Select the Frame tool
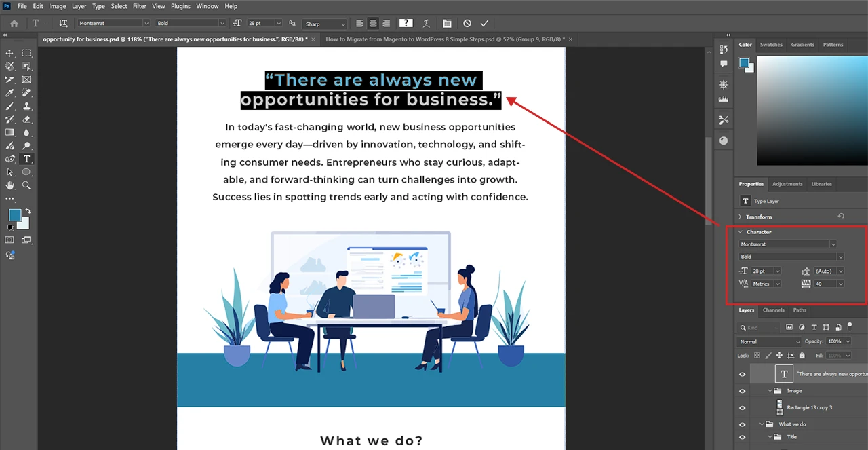 tap(26, 79)
